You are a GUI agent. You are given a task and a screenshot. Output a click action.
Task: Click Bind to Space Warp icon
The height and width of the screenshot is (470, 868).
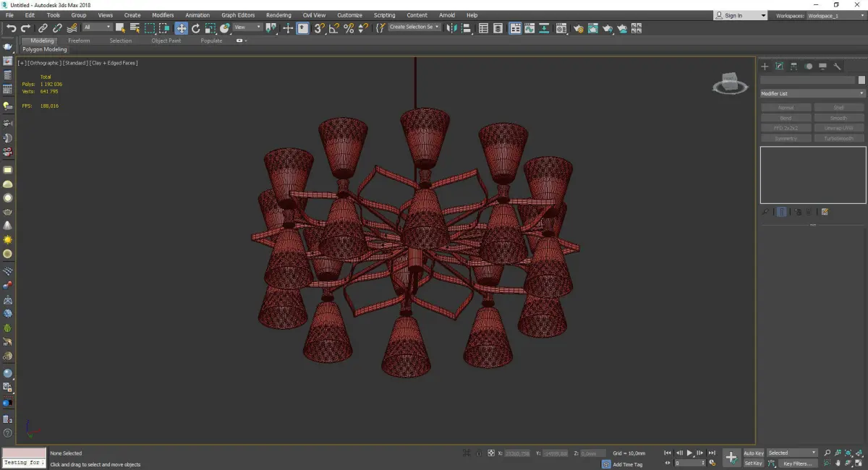coord(72,28)
